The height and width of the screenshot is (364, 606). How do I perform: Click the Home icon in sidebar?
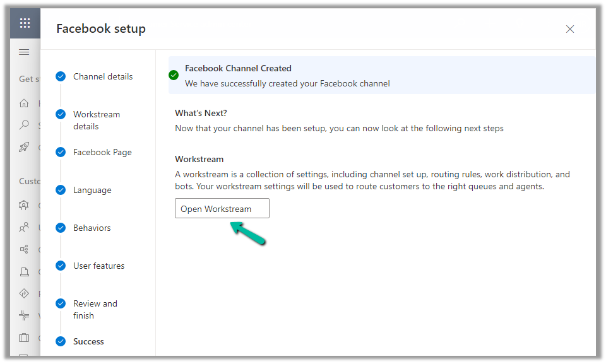click(25, 103)
